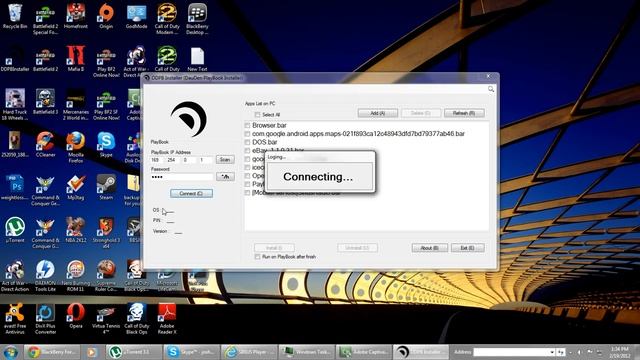Click the taskbar Address input box
Image resolution: width=640 pixels, height=360 pixels.
[x=511, y=352]
